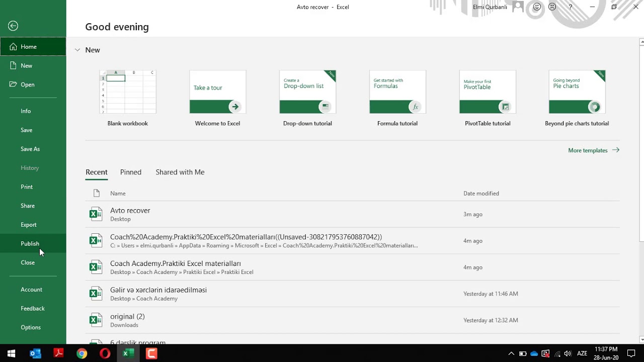This screenshot has width=644, height=362.
Task: Open Gəlir və xərclərin idarəedilməsi workbook
Action: [352, 294]
